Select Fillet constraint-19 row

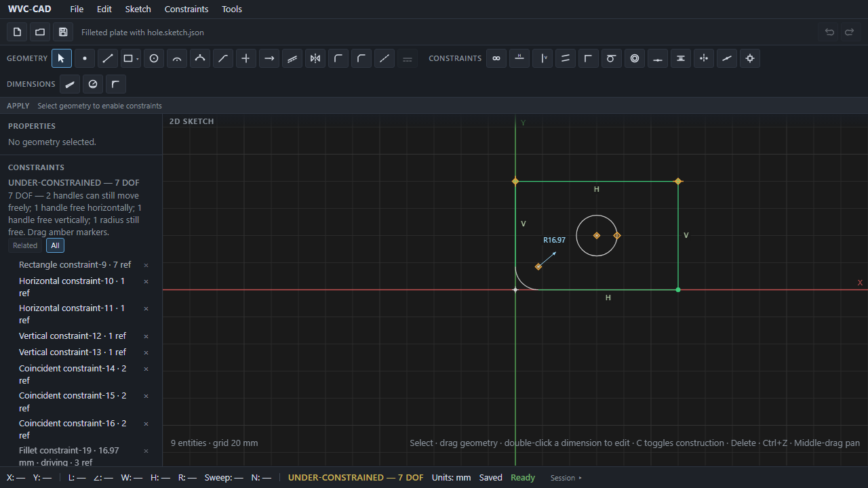pos(81,456)
